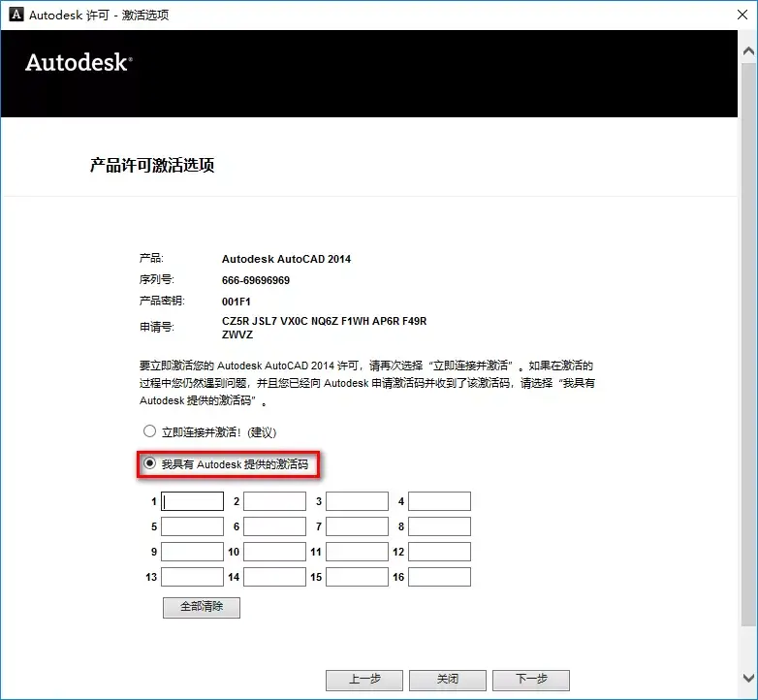Click activation code field 7
Screen dimensions: 758x700
[x=358, y=526]
